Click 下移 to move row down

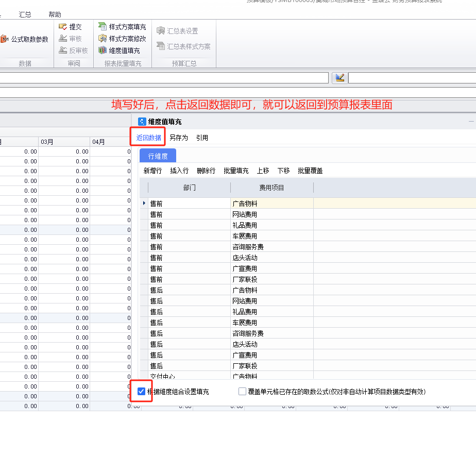tap(283, 171)
